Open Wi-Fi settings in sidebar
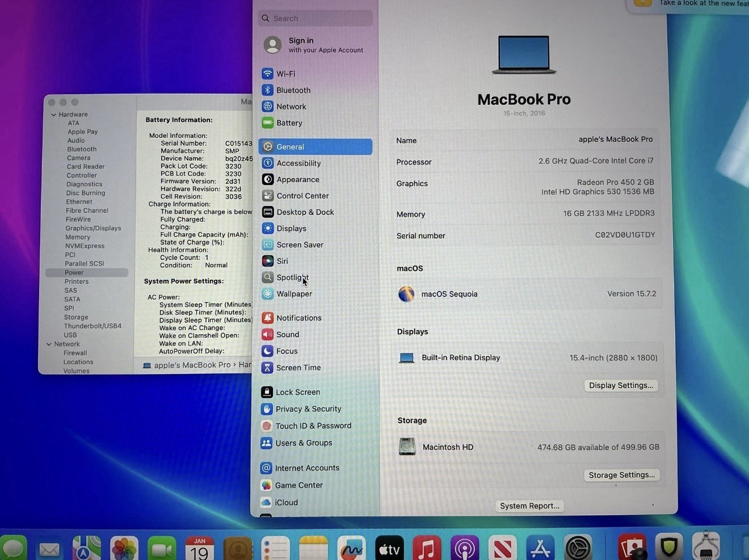 tap(285, 74)
